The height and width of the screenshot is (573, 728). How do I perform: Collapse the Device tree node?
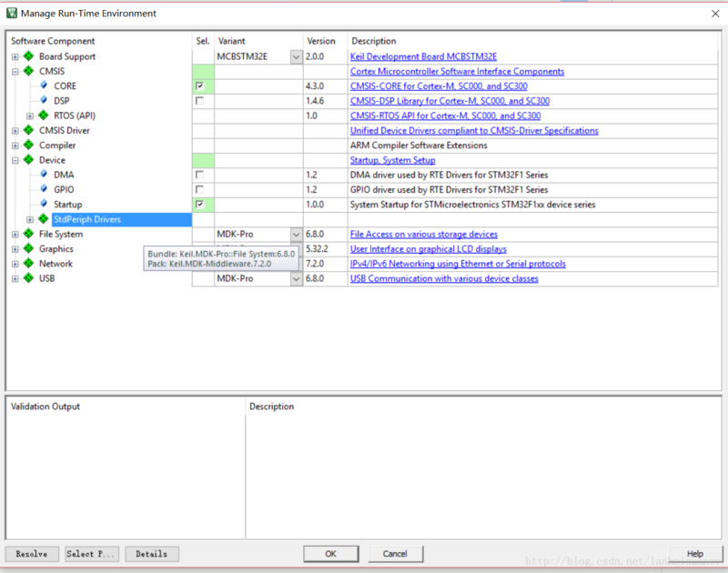pyautogui.click(x=15, y=161)
